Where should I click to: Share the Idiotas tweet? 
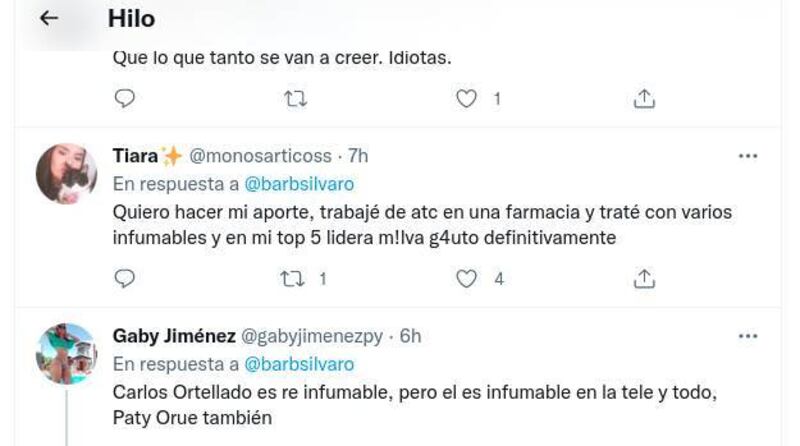tap(645, 98)
